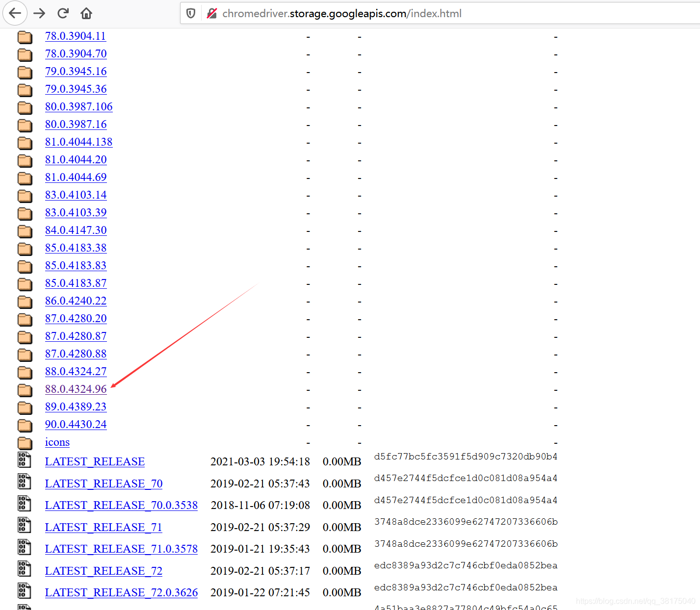This screenshot has height=610, width=700.
Task: Open the 87.0.4280.87 folder link
Action: tap(76, 336)
